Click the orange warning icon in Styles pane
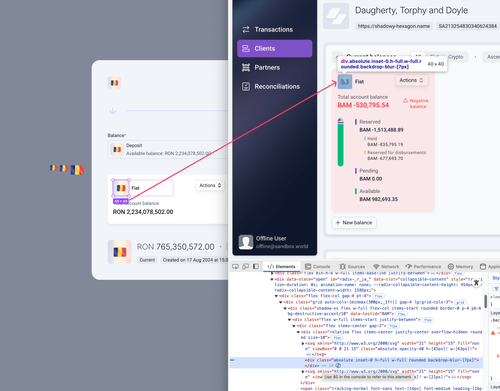 [493, 333]
